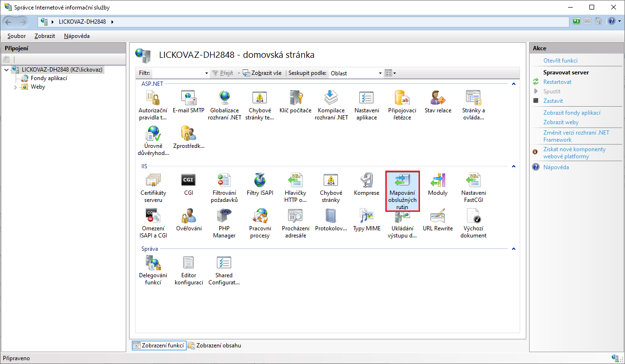The image size is (625, 364).
Task: Open E-mail SMTP settings
Action: 188,102
